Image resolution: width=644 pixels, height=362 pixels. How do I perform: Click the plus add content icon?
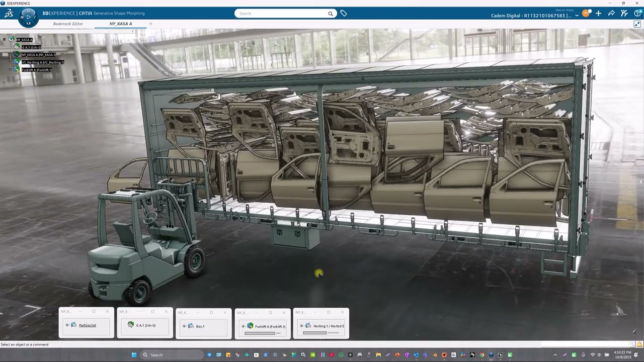598,14
